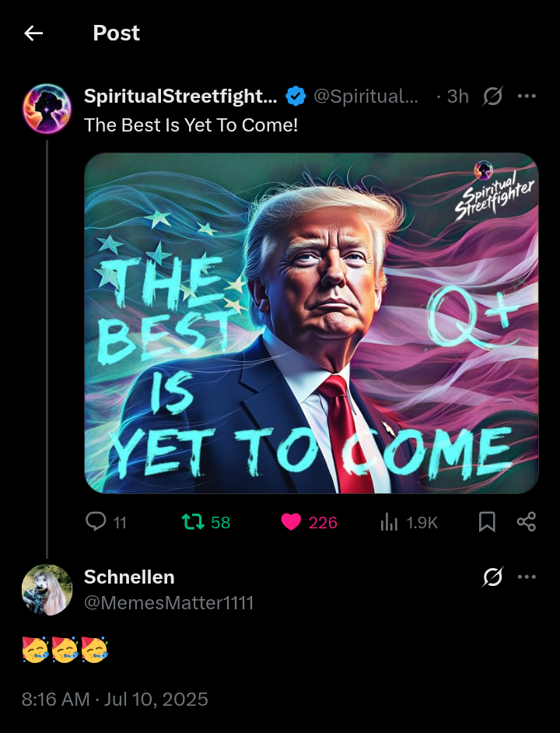Open the @MemesMatter1111 handle
The width and height of the screenshot is (560, 733).
tap(169, 603)
